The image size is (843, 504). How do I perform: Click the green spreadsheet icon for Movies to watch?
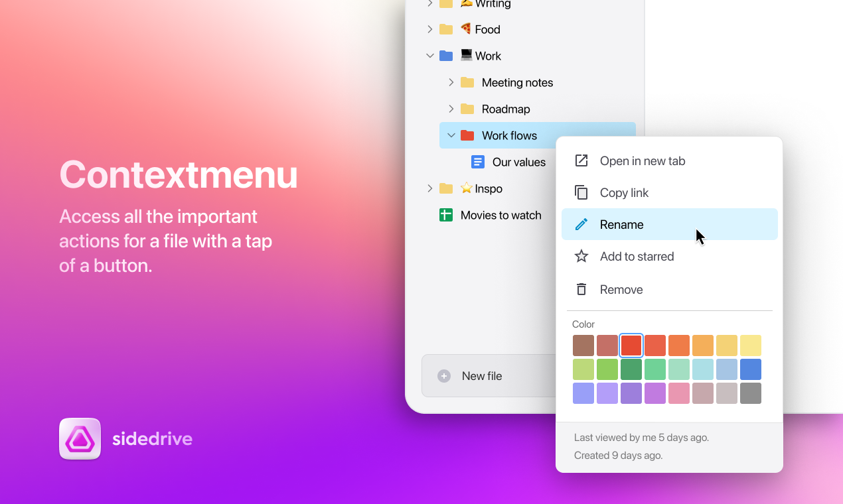point(446,215)
